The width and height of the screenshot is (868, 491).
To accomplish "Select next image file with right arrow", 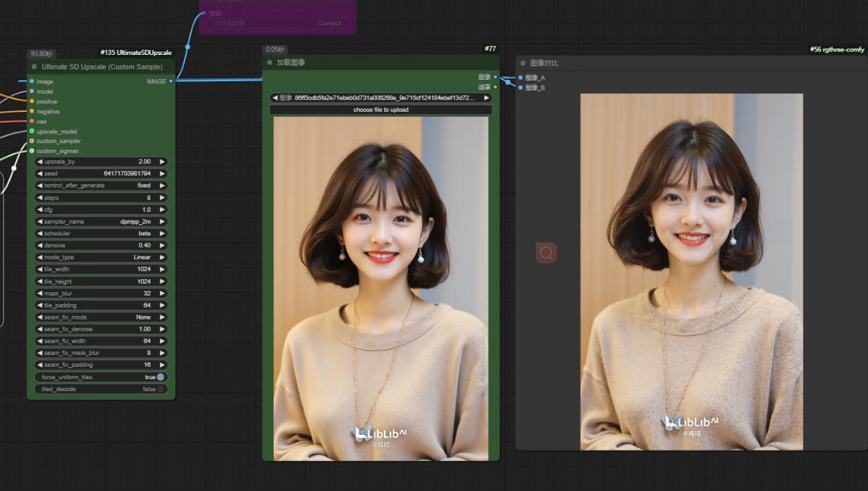I will coord(486,98).
